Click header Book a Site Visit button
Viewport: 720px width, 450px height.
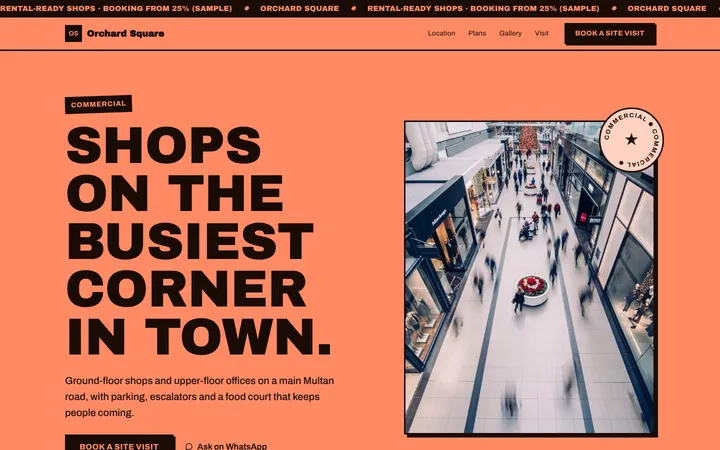click(609, 34)
